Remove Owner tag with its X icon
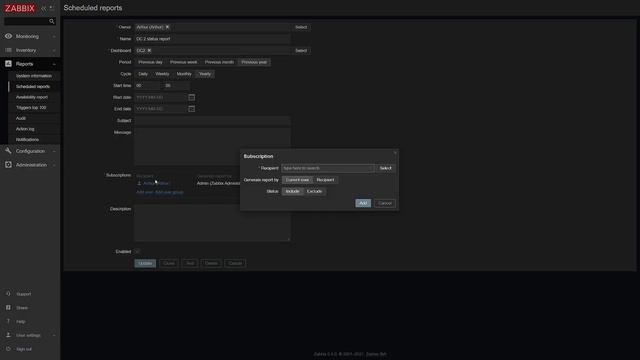This screenshot has height=360, width=640. coord(167,27)
